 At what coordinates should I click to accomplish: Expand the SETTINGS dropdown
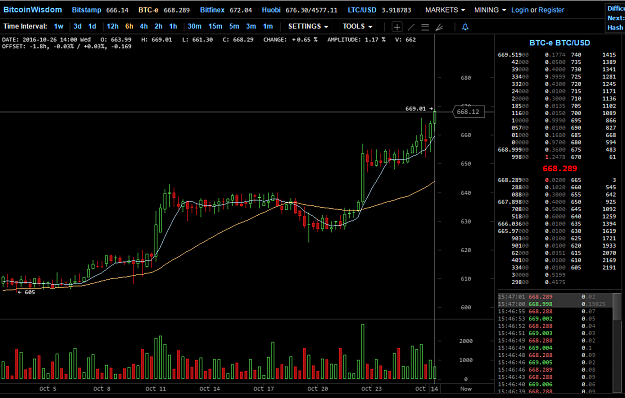308,27
